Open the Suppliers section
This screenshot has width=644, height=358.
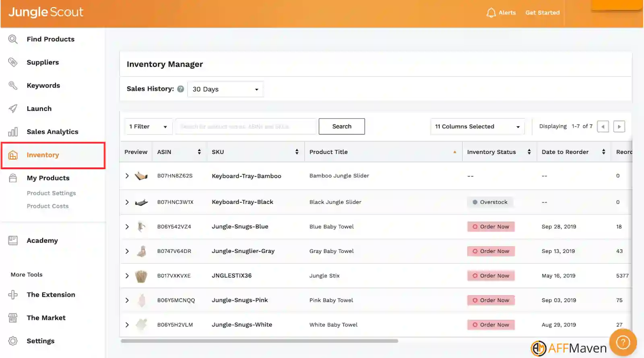coord(43,62)
